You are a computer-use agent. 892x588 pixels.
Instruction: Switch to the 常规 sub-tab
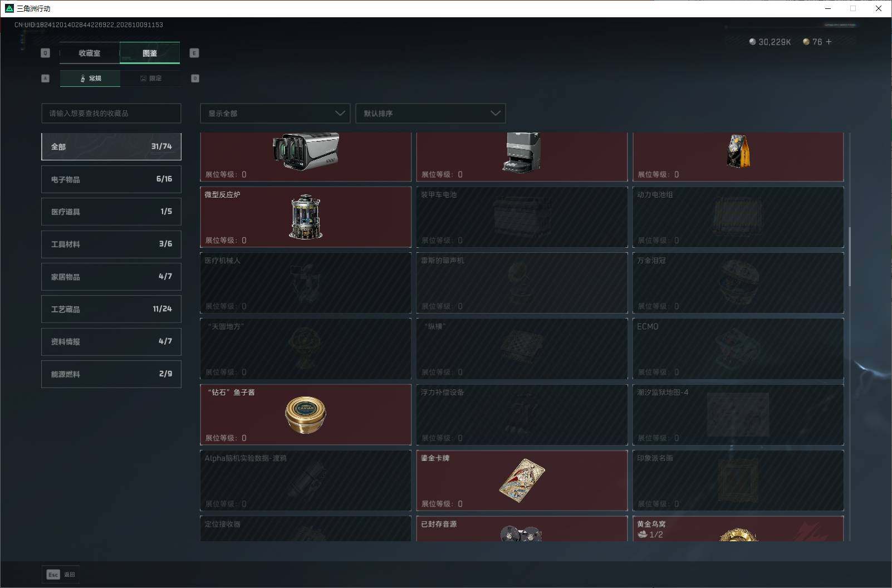tap(90, 79)
